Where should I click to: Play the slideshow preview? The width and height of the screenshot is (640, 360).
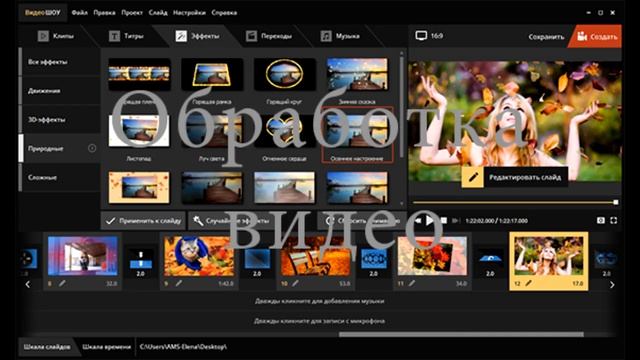[429, 220]
